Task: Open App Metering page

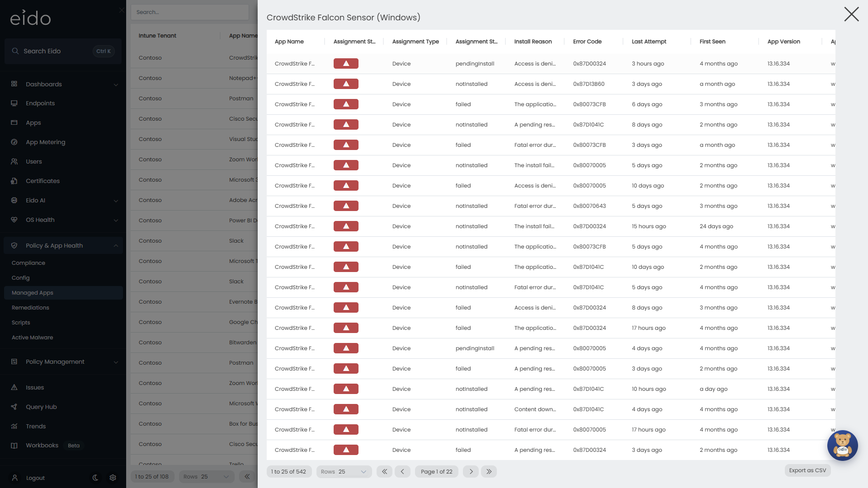Action: click(x=45, y=142)
